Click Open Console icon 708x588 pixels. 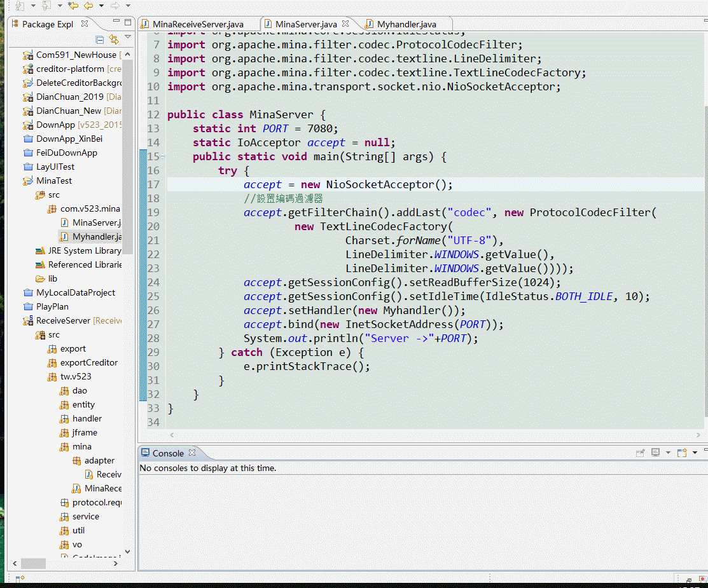click(x=683, y=453)
